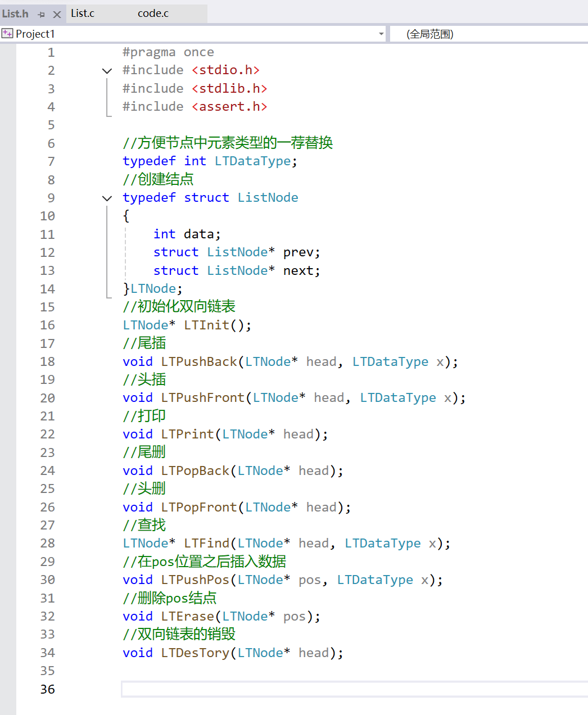Pin the List.h tab
Screen dimensions: 588x715
pos(41,14)
